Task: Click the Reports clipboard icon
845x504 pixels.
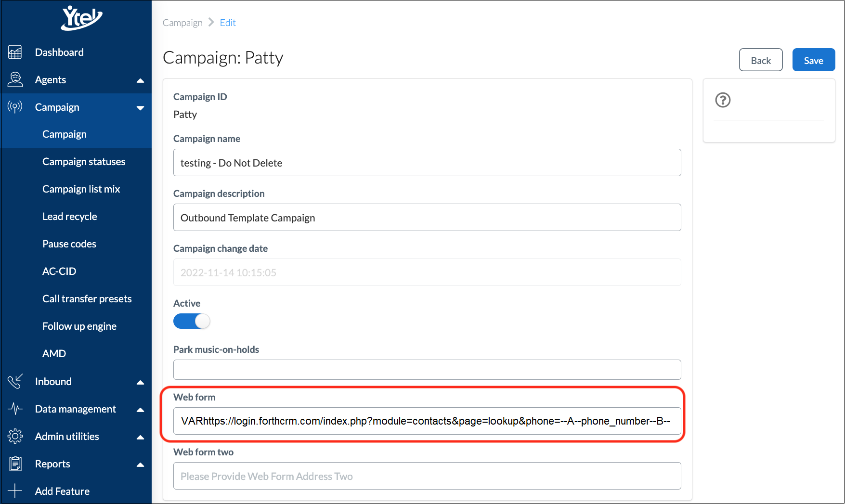Action: pos(15,464)
